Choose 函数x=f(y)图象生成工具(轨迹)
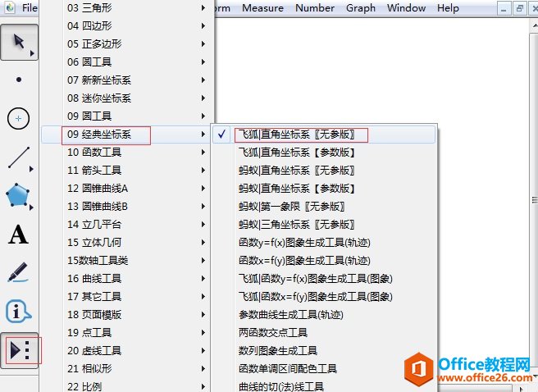The image size is (538, 392). [324, 261]
